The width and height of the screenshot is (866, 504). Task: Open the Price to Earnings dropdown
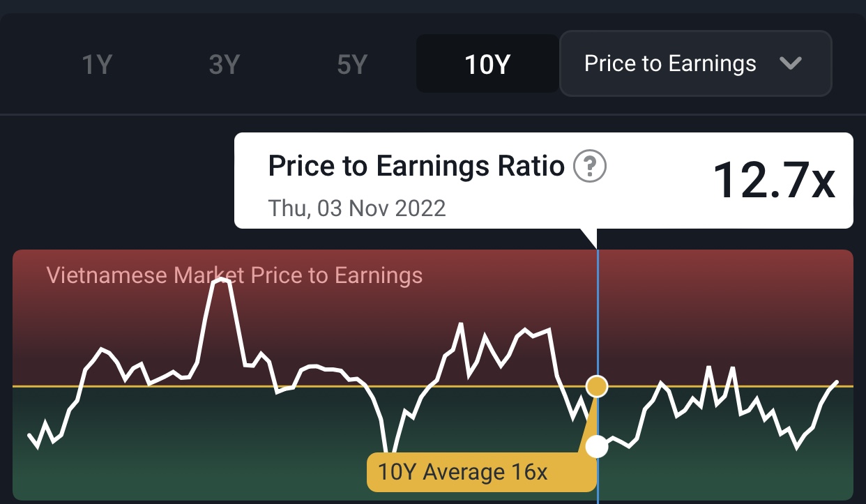pyautogui.click(x=694, y=63)
